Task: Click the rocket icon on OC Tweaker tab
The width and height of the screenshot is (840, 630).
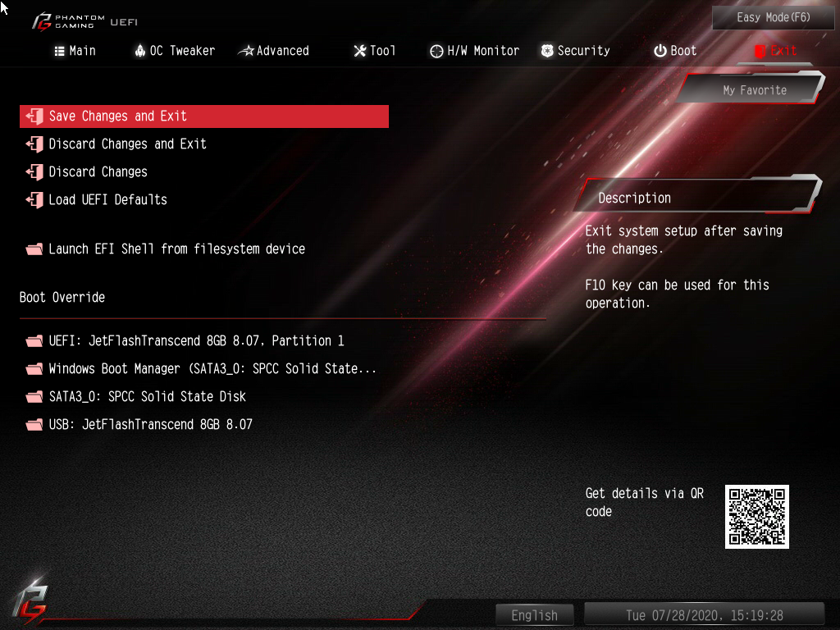Action: [x=139, y=51]
